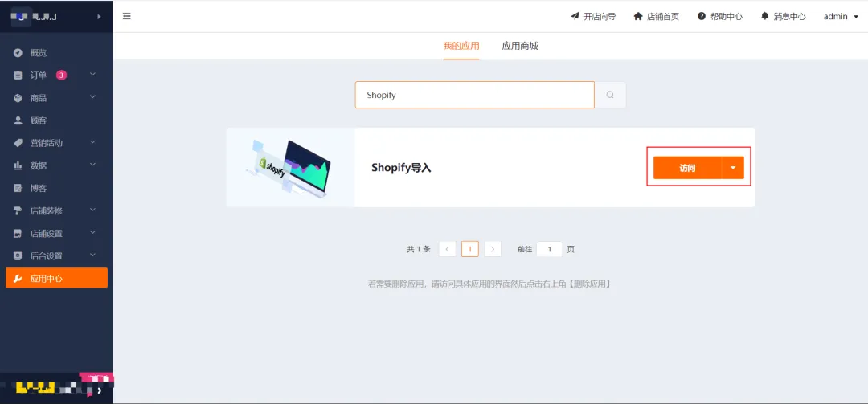The height and width of the screenshot is (404, 868).
Task: Expand the 数据 submenu chevron
Action: (x=92, y=165)
